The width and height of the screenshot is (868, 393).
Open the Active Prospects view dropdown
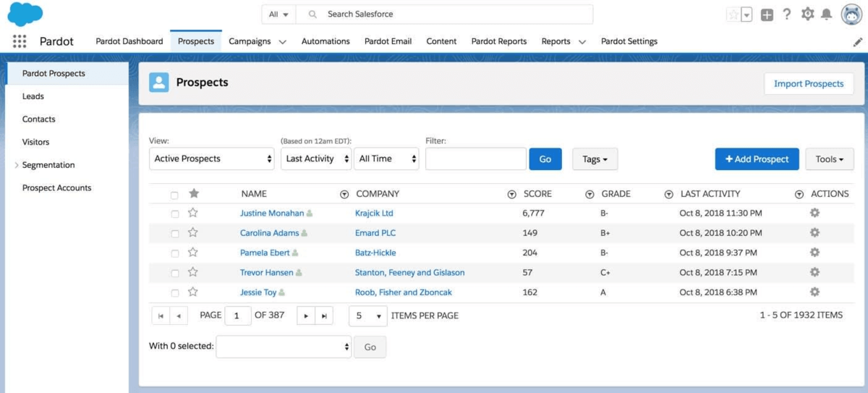[213, 159]
